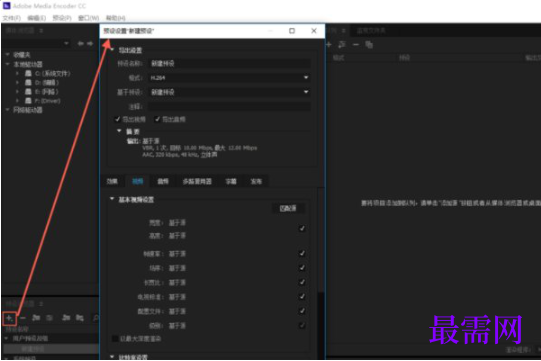Click the fourth icon in preset browser toolbar
Image resolution: width=541 pixels, height=361 pixels.
tap(49, 318)
